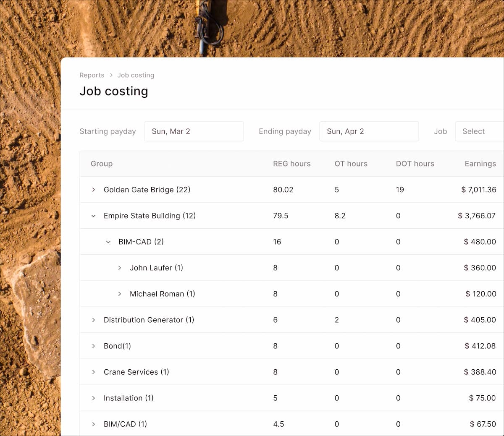
Task: Collapse the Empire State Building group
Action: click(x=93, y=216)
